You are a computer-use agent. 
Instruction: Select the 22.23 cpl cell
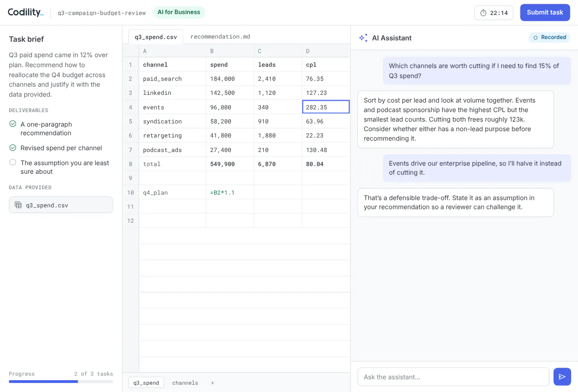pos(326,135)
